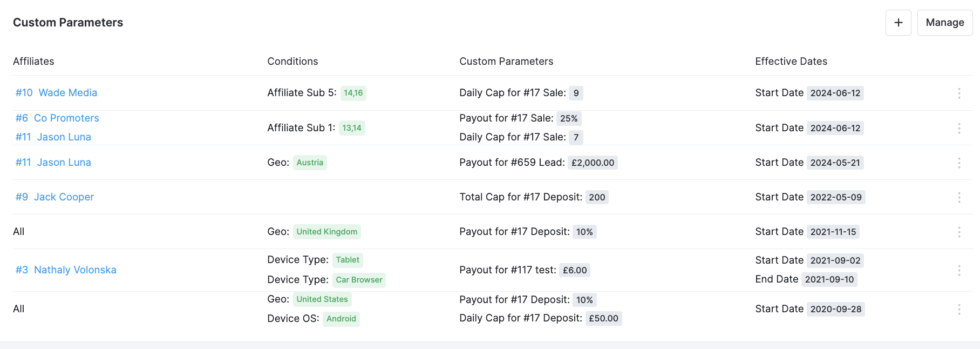
Task: Open the kebab menu for Co Promoters row
Action: 959,128
